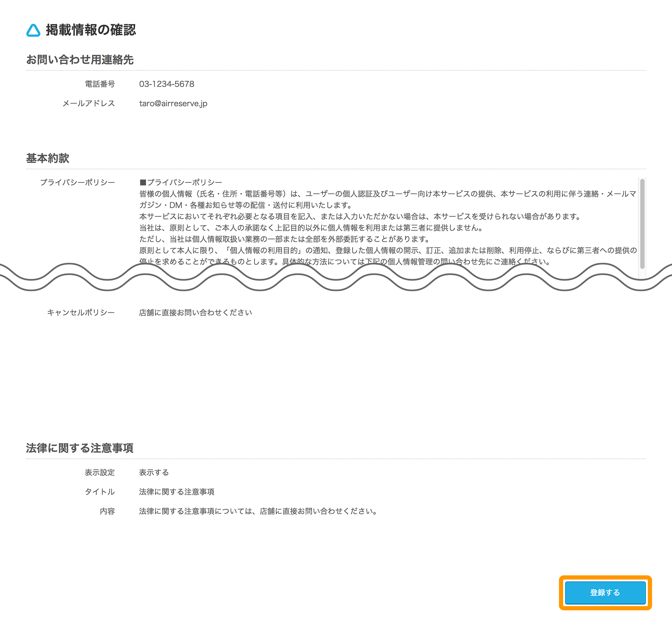This screenshot has width=672, height=625.
Task: Click the title value 法律に関する注意事項
Action: [177, 492]
